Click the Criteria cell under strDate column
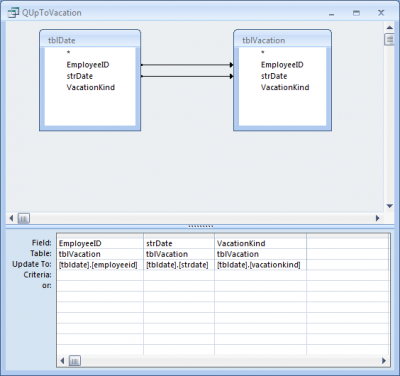Viewport: 400px width, 376px height. pos(179,275)
